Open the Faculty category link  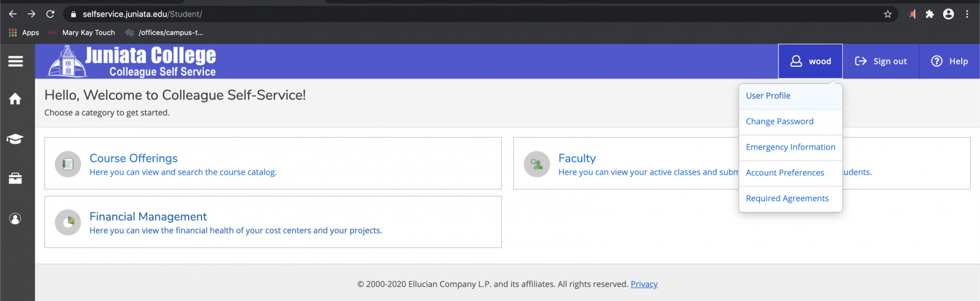click(577, 158)
